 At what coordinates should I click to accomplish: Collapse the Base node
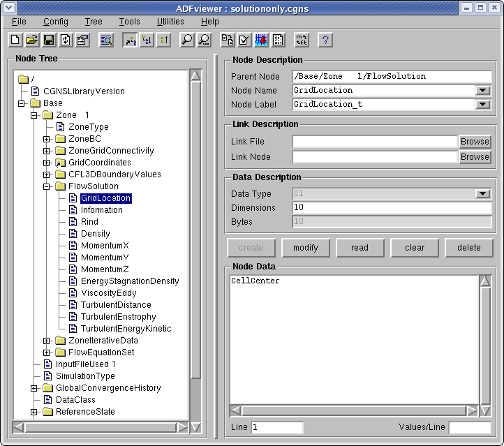[x=22, y=103]
